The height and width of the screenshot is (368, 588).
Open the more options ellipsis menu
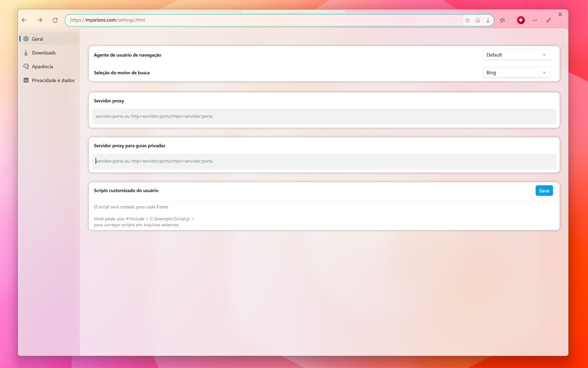click(534, 20)
